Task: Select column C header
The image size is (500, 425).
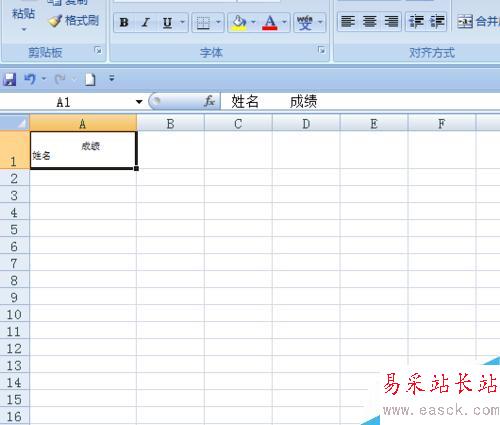Action: click(238, 124)
